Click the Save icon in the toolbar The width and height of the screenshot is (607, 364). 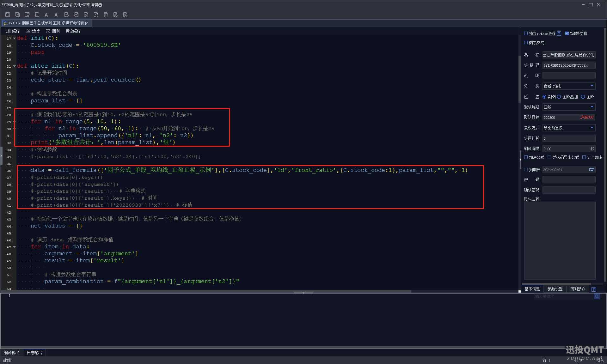pyautogui.click(x=8, y=15)
